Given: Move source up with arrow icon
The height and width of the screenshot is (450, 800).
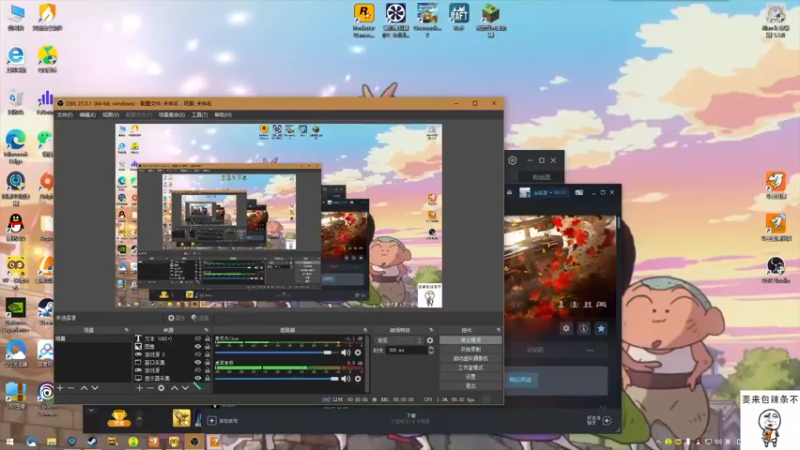Looking at the screenshot, I should pyautogui.click(x=174, y=388).
